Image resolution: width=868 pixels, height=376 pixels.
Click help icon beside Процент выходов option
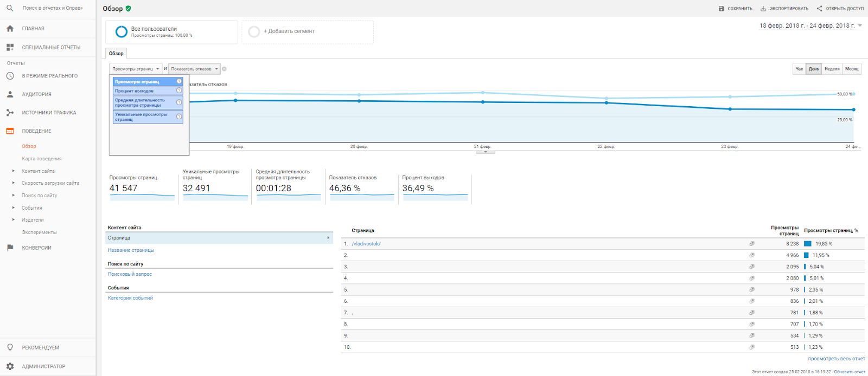pos(179,90)
